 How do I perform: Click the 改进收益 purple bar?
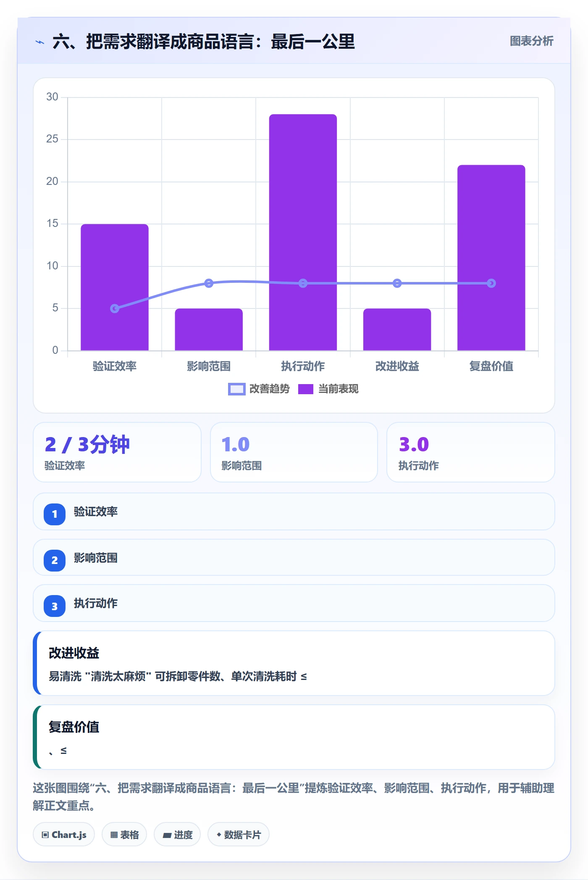397,329
